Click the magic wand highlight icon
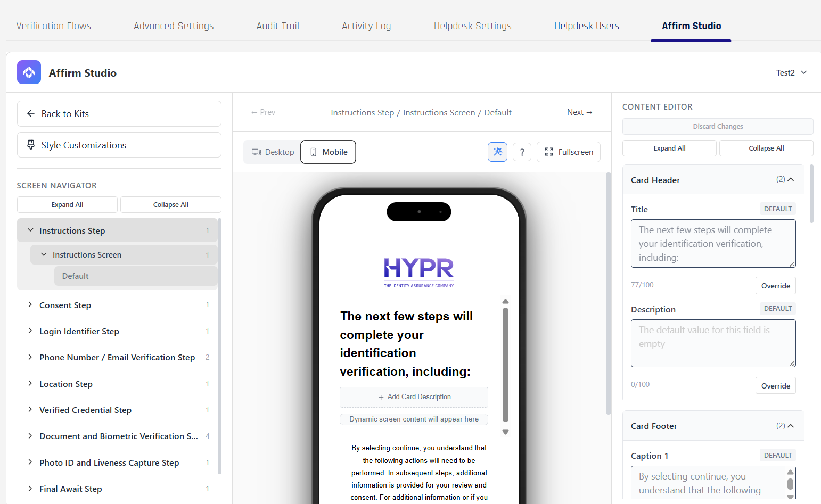 [497, 152]
